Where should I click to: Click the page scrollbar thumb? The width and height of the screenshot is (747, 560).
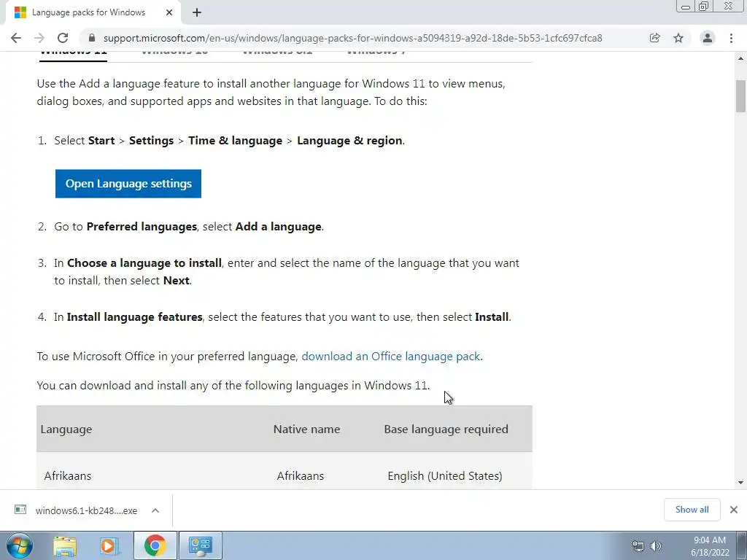point(740,96)
